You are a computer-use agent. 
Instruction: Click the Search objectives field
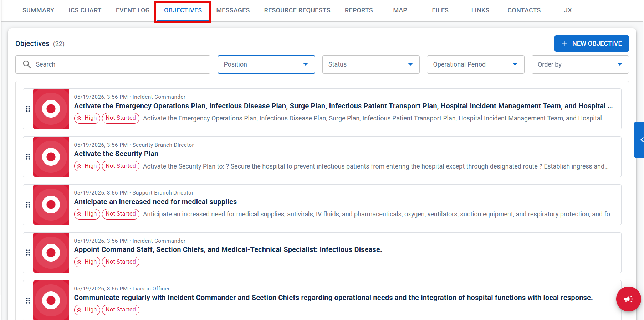click(113, 64)
